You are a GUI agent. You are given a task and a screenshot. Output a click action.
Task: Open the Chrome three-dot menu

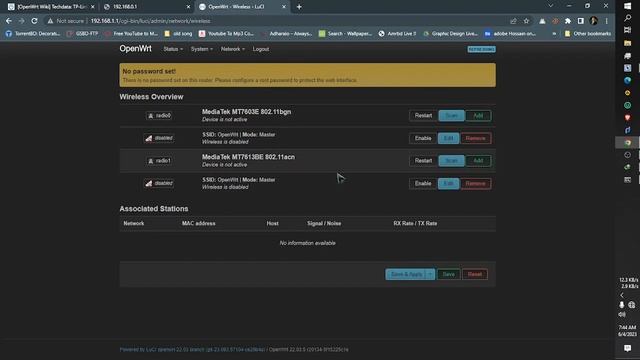607,21
